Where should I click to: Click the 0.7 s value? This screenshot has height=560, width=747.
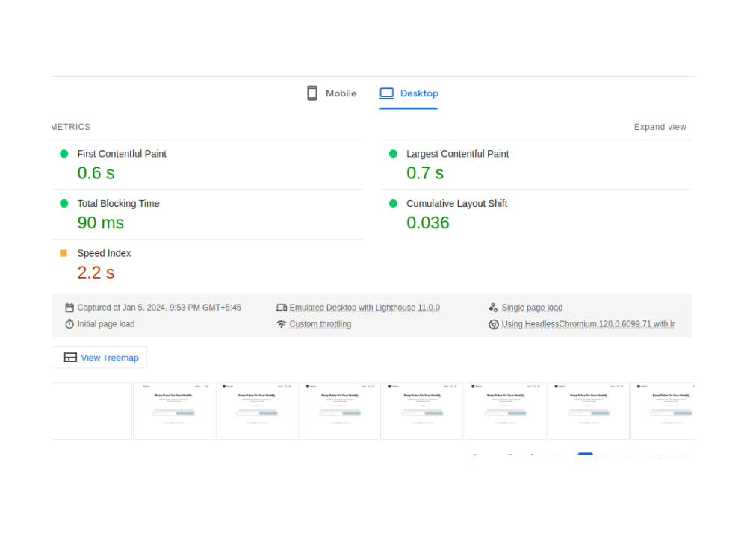pyautogui.click(x=425, y=173)
